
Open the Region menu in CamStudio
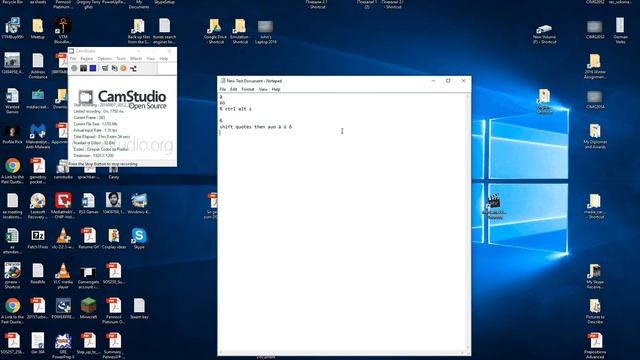87,59
